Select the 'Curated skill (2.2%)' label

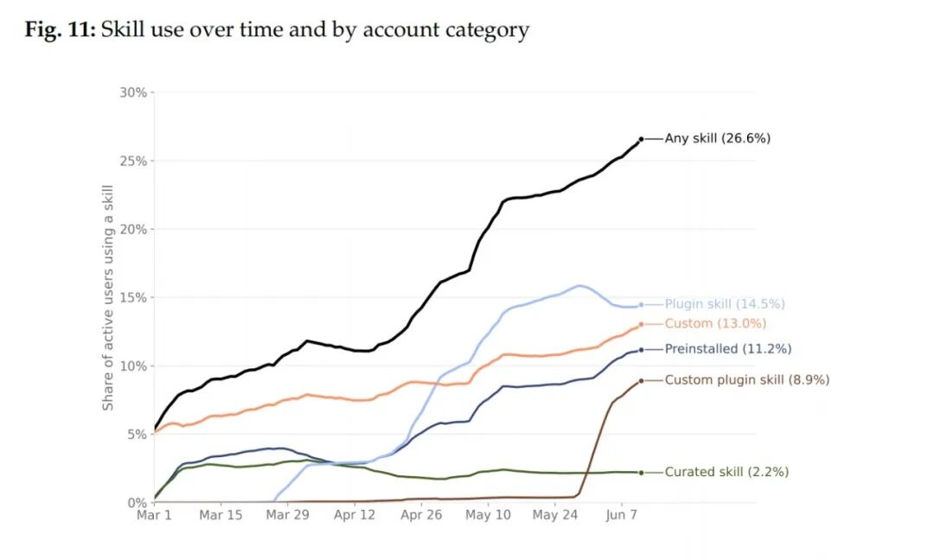coord(726,472)
